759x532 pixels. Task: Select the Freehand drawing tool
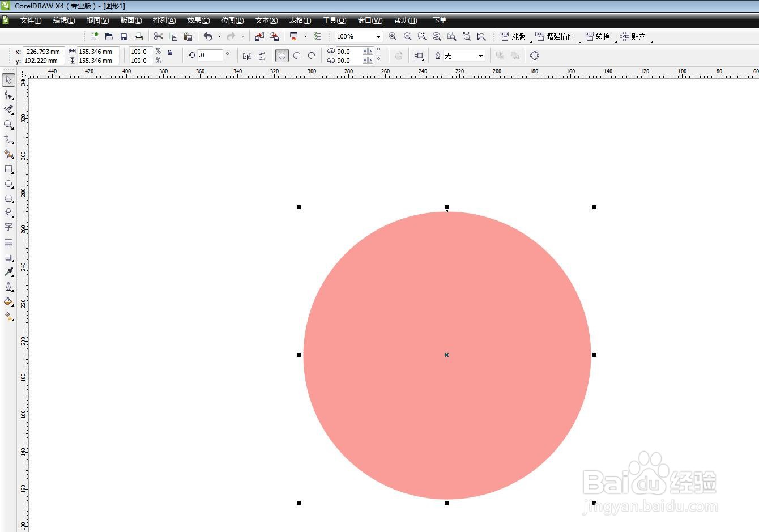click(x=8, y=139)
